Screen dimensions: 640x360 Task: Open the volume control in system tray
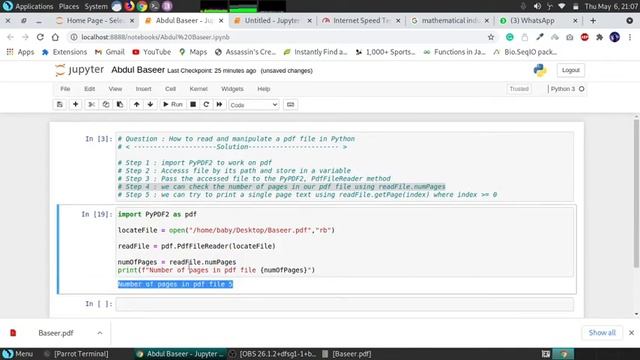537,6
